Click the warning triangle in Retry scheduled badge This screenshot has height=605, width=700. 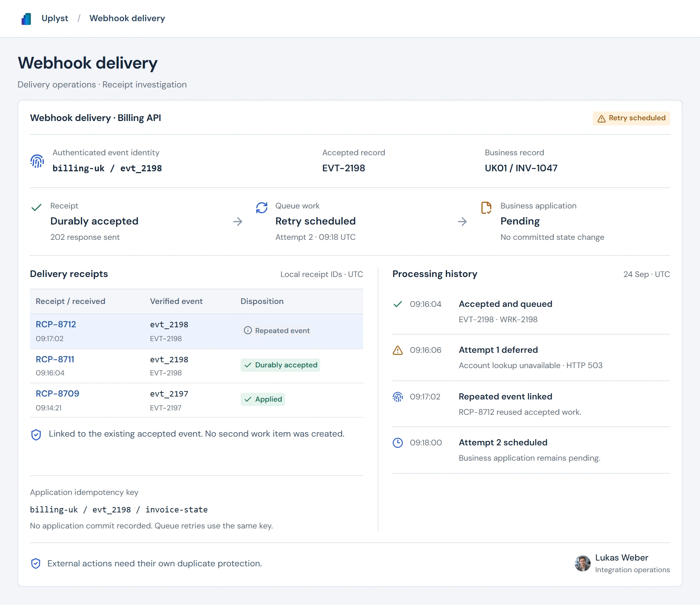(x=602, y=119)
